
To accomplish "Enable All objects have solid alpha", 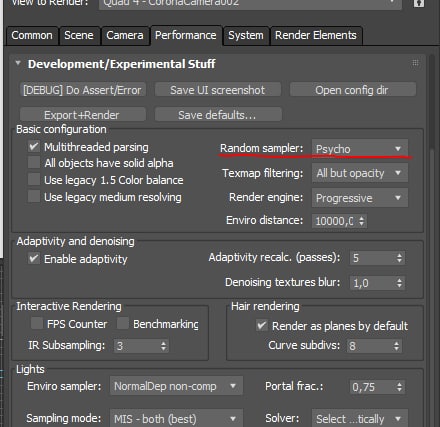I will (34, 163).
